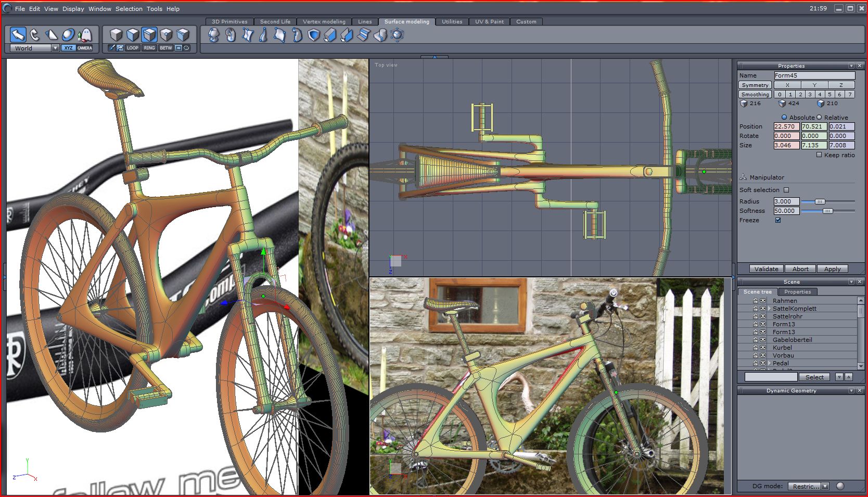Expand the SattelKomplett tree node
Screen dimensions: 868x497
point(770,309)
